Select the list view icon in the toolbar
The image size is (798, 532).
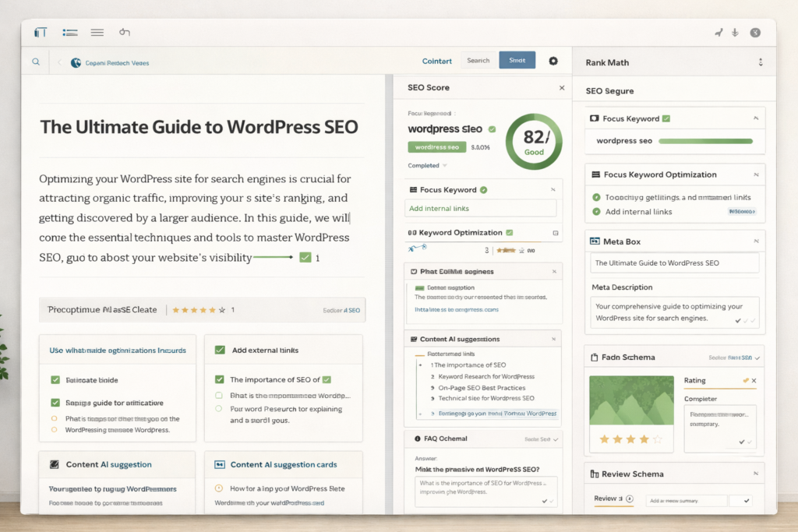pos(69,32)
